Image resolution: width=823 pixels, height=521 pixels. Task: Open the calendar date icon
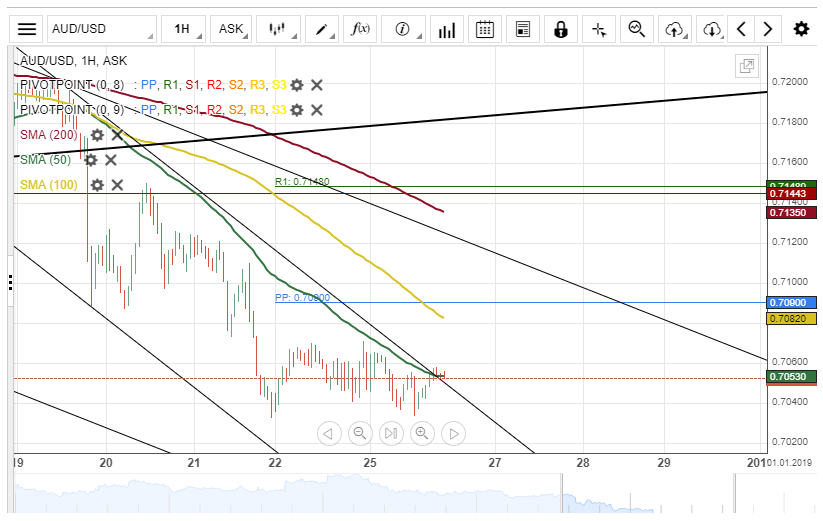tap(484, 29)
